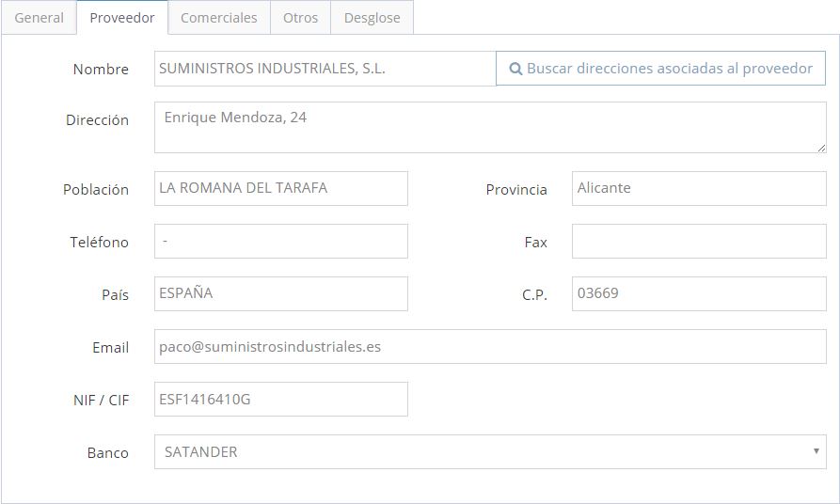840x504 pixels.
Task: Click into the Dirección text area
Action: (490, 128)
